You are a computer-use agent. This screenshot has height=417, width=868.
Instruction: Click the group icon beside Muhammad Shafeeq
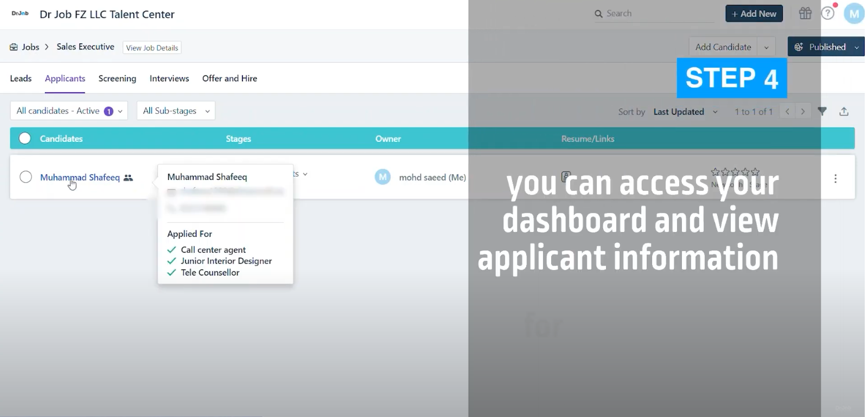128,178
